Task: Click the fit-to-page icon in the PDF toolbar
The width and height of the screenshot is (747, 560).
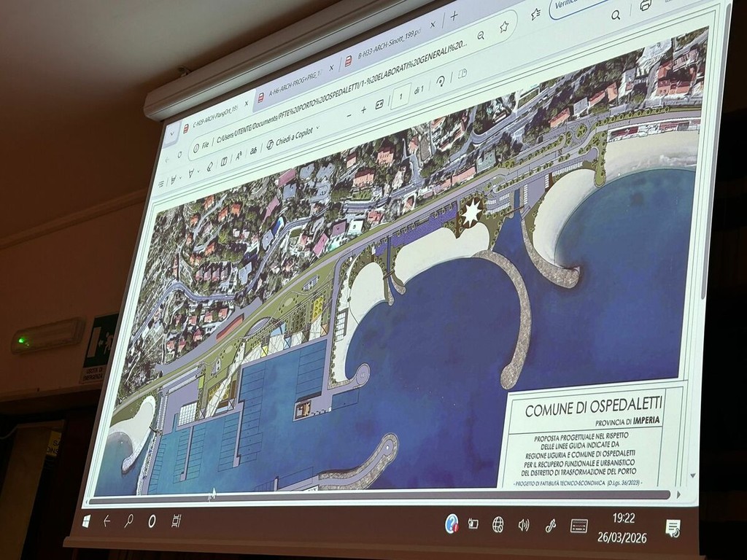Action: [379, 104]
